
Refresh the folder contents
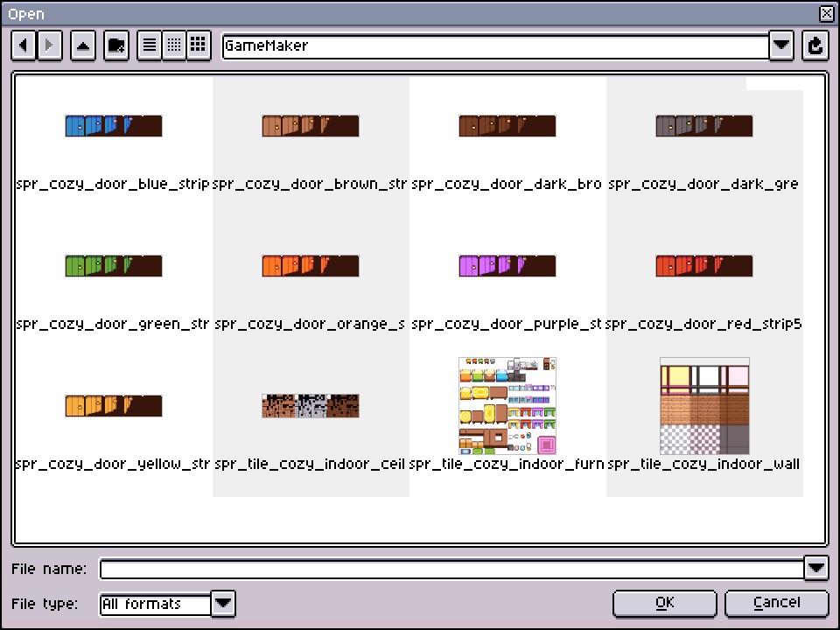(815, 45)
